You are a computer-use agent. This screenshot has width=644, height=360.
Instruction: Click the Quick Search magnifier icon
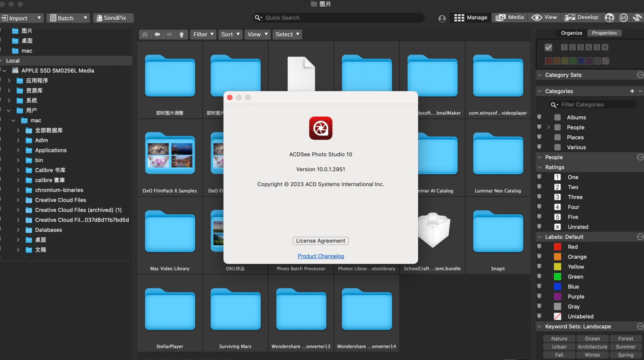click(x=258, y=18)
